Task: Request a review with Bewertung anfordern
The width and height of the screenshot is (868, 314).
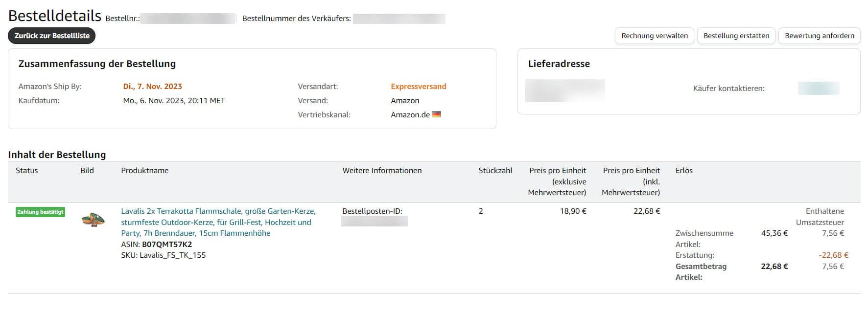Action: 819,36
